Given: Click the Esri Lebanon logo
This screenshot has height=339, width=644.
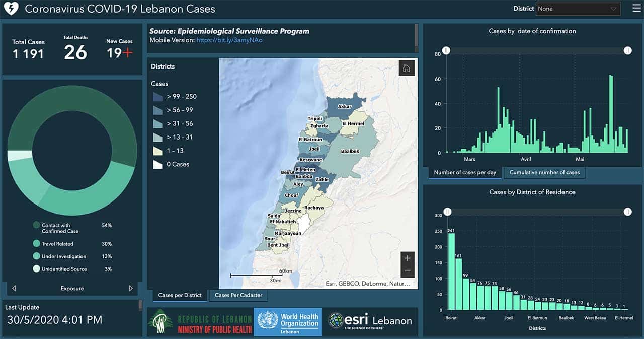Looking at the screenshot, I should tap(370, 321).
